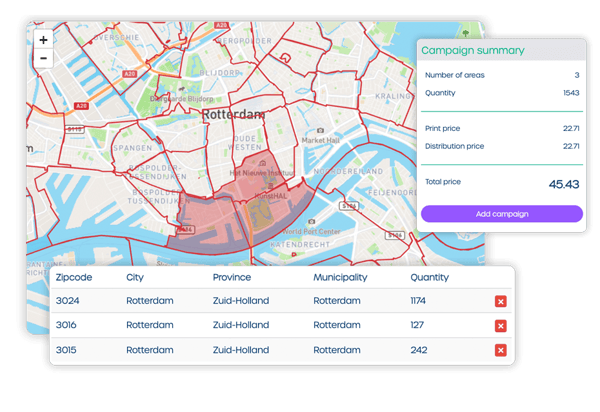Remove zipcode 3024 row with red X
Image resolution: width=600 pixels, height=412 pixels.
coord(501,301)
